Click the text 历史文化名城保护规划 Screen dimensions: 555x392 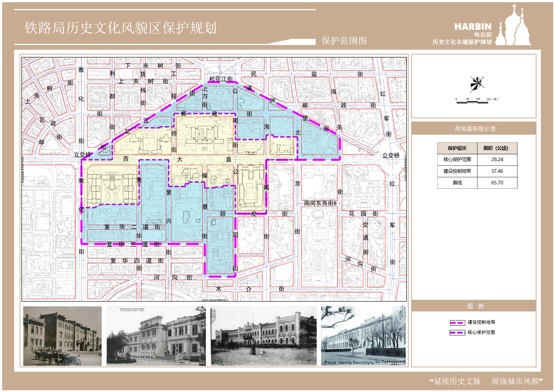click(x=462, y=42)
